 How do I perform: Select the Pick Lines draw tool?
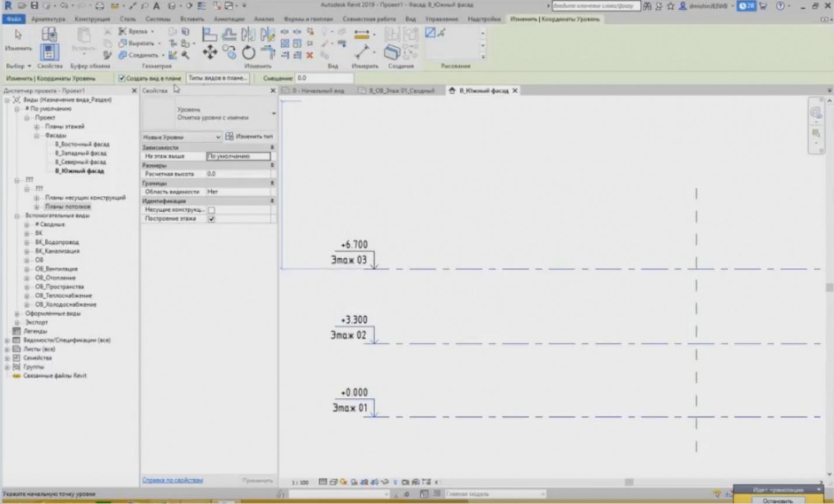click(442, 33)
